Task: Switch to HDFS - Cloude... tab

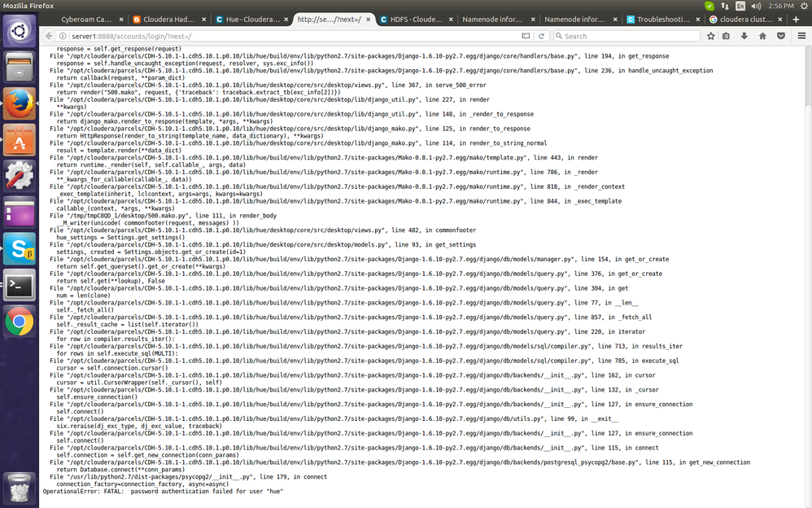Action: click(417, 20)
